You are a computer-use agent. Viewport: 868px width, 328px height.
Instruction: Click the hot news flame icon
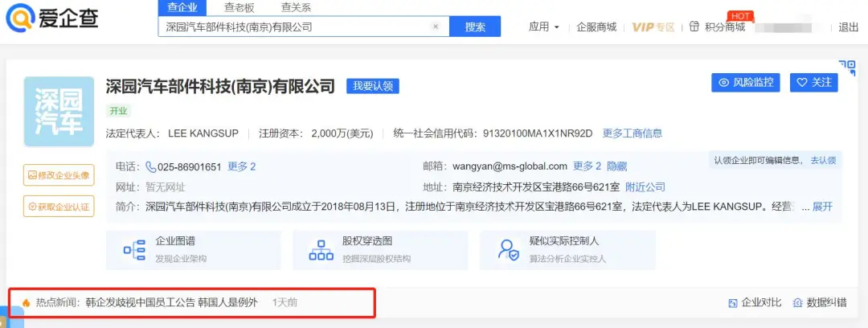[x=26, y=302]
